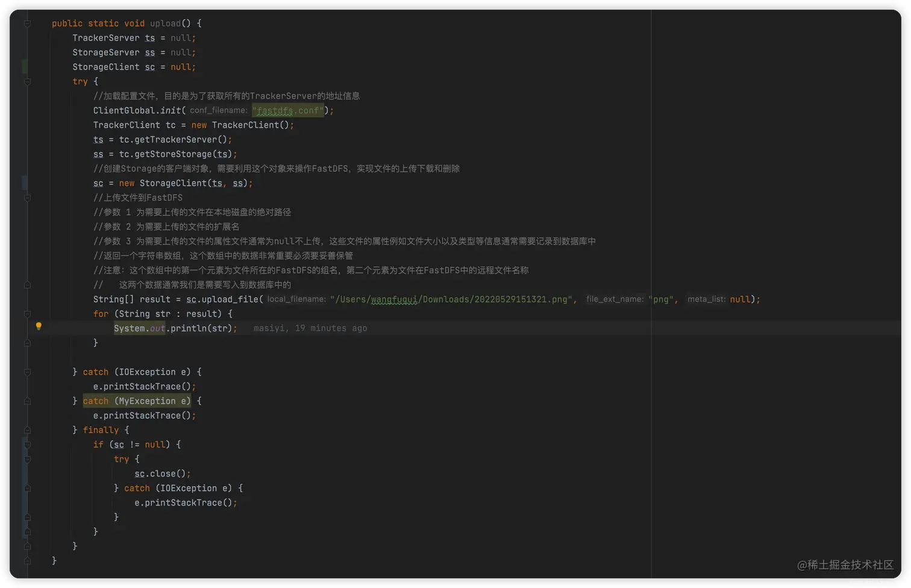911x588 pixels.
Task: Click the yellow lightbulb quick-fix icon
Action: coord(39,326)
